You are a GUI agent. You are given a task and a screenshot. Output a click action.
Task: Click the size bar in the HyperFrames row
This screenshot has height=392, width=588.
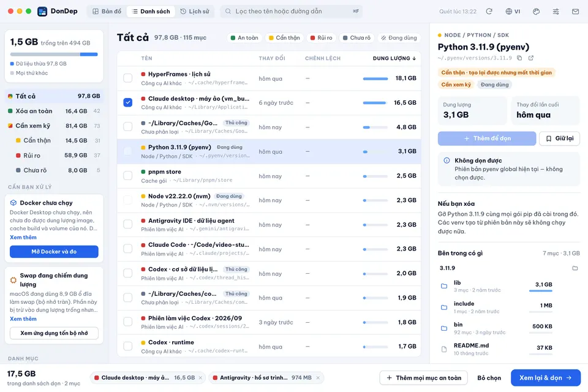point(375,78)
